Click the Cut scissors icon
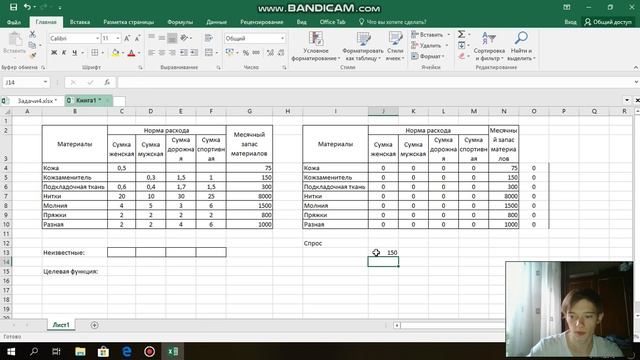Screen dimensions: 640x360 click(x=32, y=35)
